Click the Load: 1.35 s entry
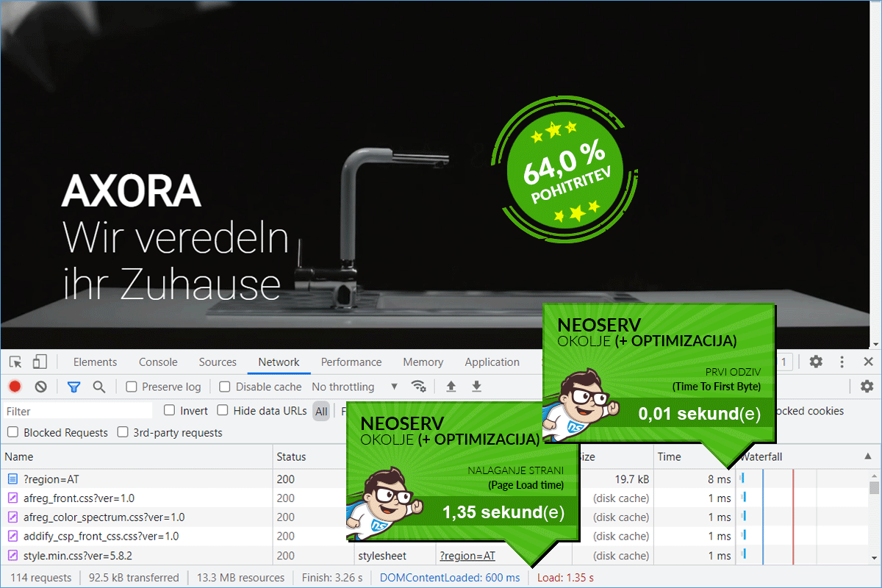This screenshot has height=588, width=882. click(x=565, y=578)
